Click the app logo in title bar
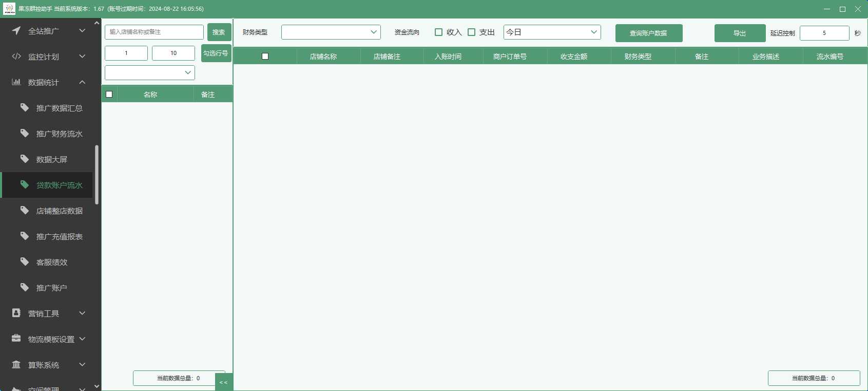 (9, 9)
